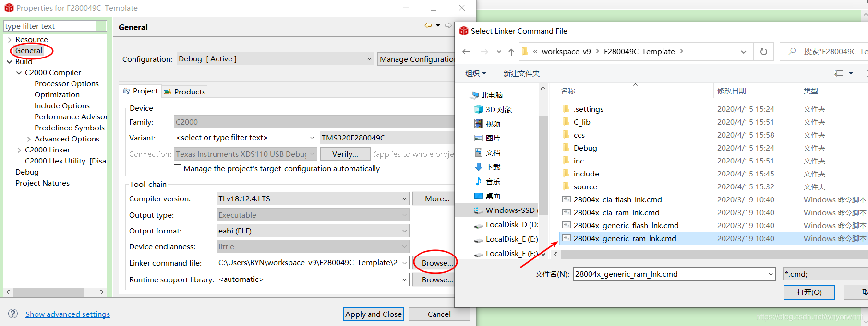Switch to the Products tab
The width and height of the screenshot is (868, 326).
coord(185,92)
